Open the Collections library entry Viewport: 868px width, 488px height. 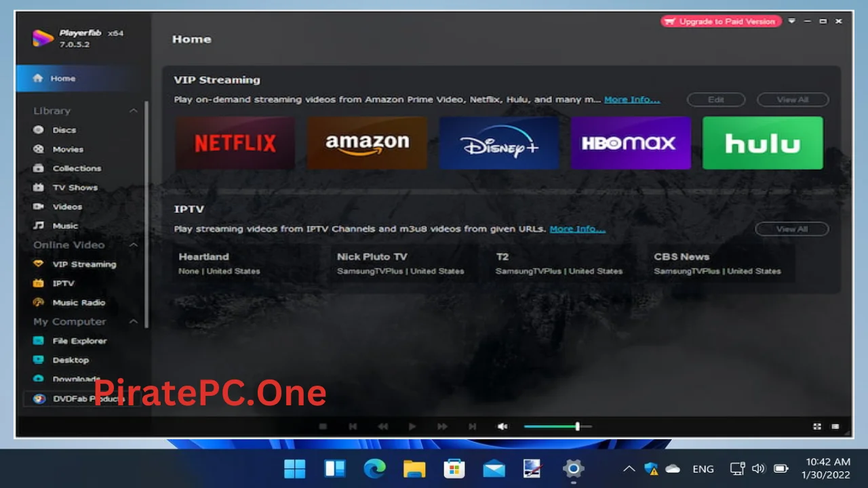77,168
